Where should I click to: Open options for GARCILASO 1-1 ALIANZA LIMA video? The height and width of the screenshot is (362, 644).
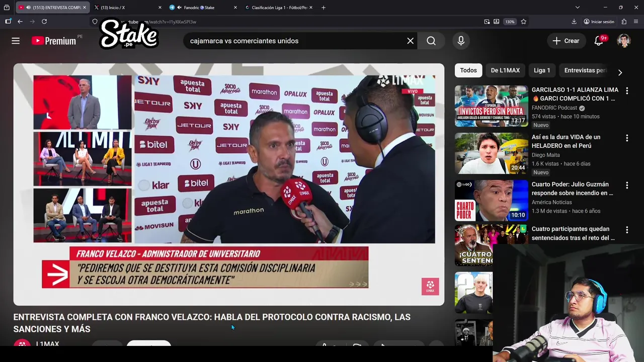pos(627,91)
